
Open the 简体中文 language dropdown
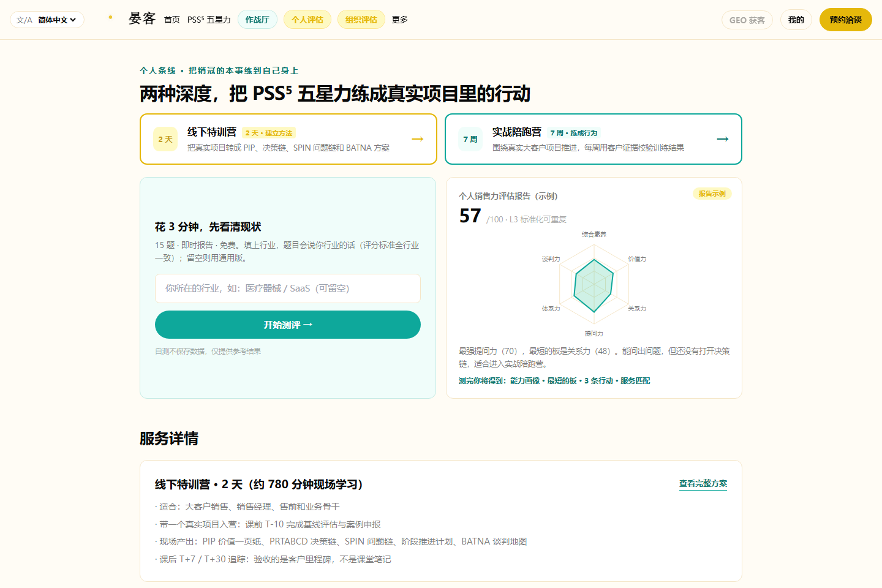[x=47, y=20]
